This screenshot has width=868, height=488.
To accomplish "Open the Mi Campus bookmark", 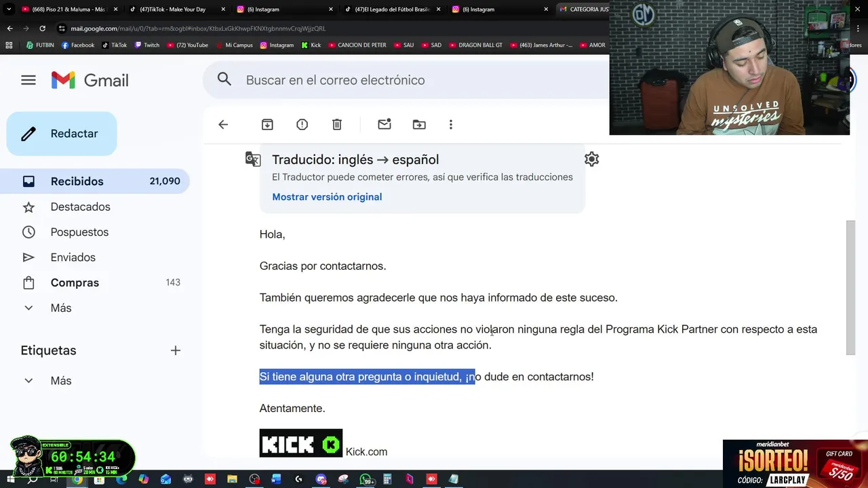I will click(x=234, y=45).
